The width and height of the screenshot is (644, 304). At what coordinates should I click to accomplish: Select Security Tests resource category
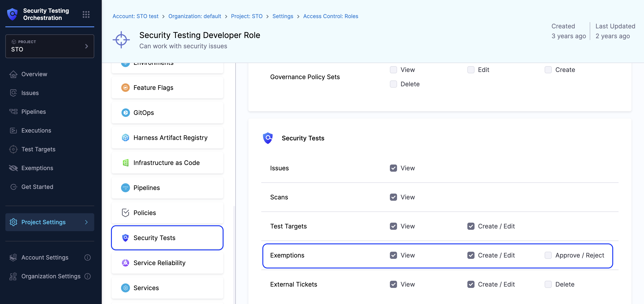pyautogui.click(x=167, y=238)
